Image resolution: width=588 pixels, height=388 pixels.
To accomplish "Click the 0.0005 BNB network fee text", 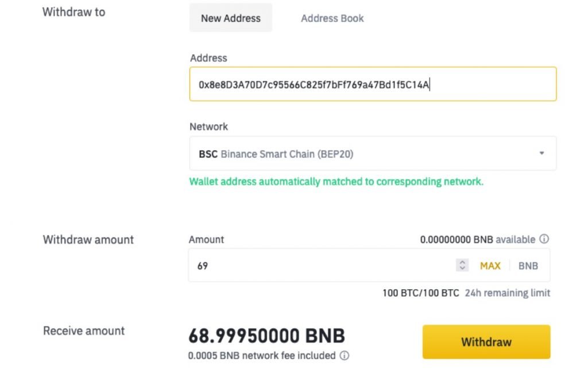I will click(262, 355).
